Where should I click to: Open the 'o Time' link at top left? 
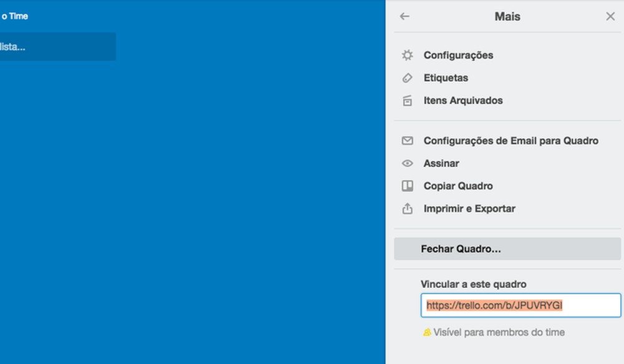(16, 16)
